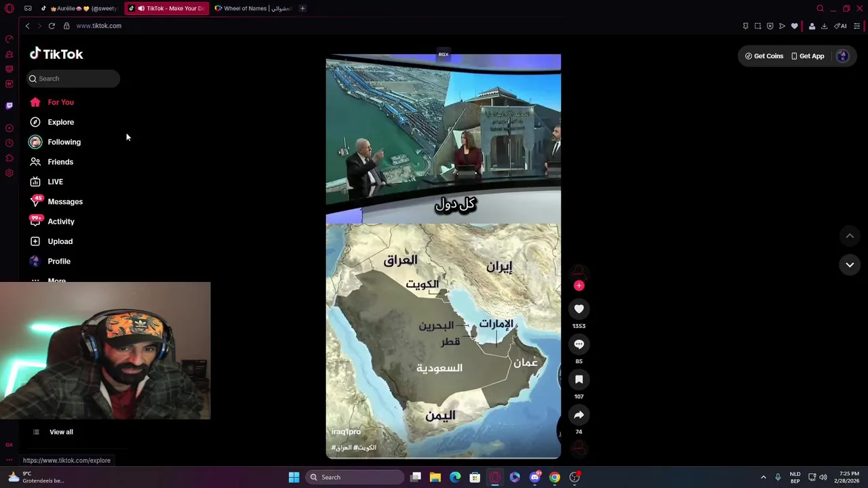Viewport: 868px width, 488px height.
Task: Open the weather widget showing 9°C
Action: click(x=35, y=477)
